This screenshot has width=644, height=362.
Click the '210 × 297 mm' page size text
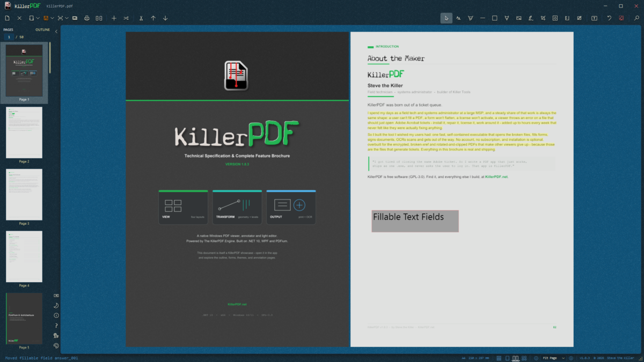point(478,358)
